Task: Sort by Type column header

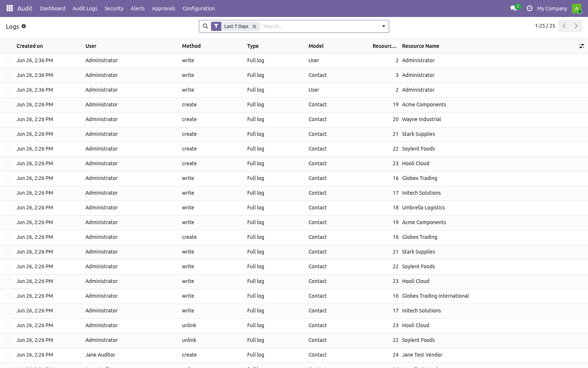Action: tap(253, 46)
